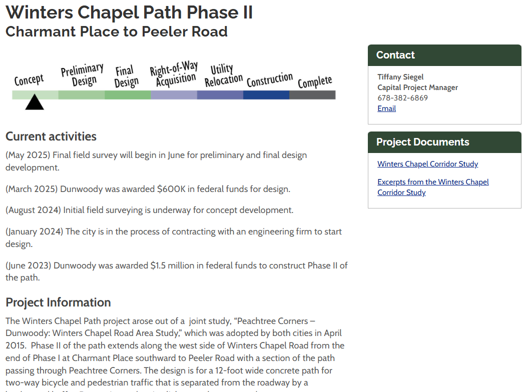Click the Final Design green bar segment
532x392 pixels.
click(x=128, y=95)
